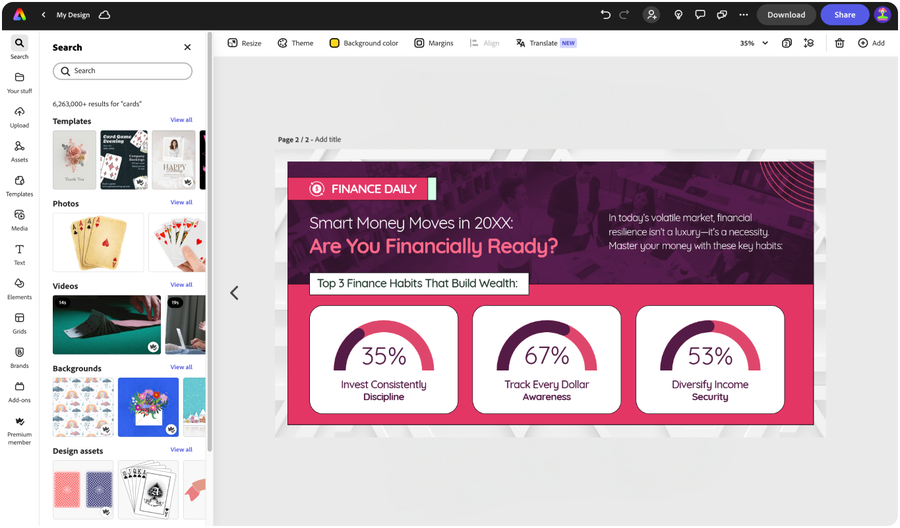
Task: Select the 14s card table video
Action: (x=107, y=325)
